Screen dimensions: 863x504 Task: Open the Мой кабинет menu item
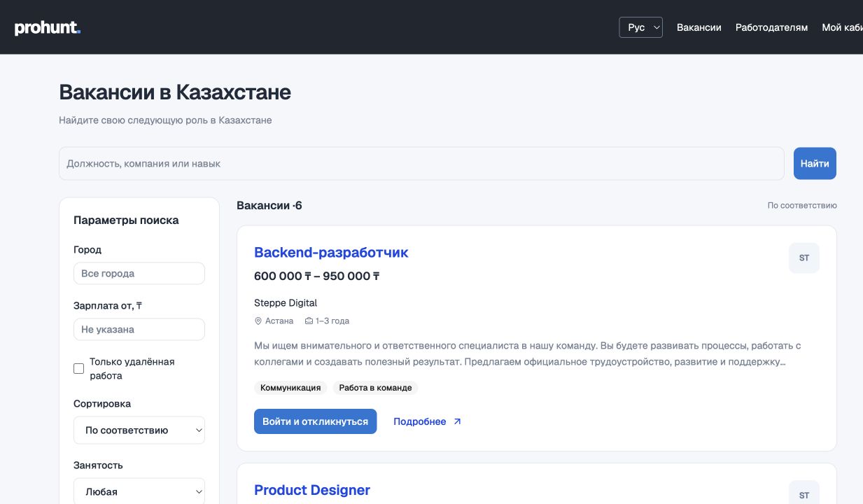[843, 27]
